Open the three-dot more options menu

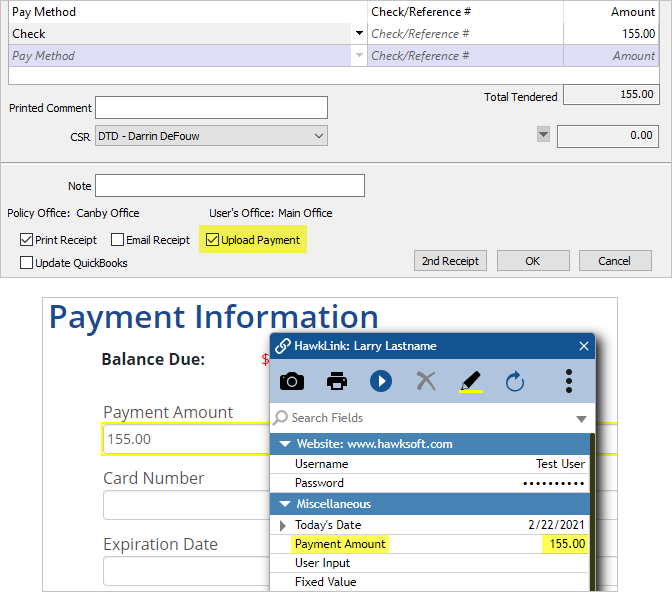(568, 381)
